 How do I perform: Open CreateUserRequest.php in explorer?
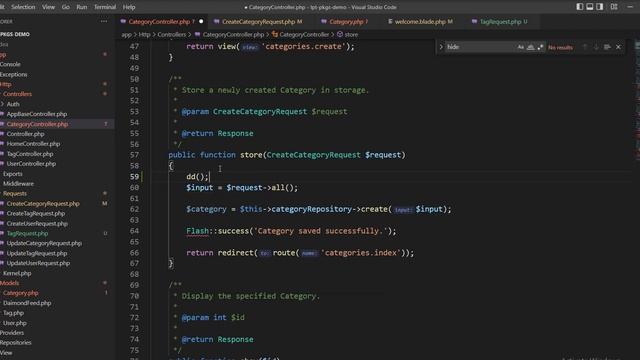(37, 223)
